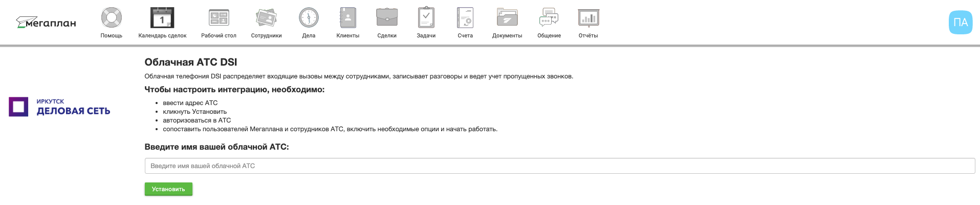Click the Мегаплан logo
The image size is (980, 205).
click(46, 23)
